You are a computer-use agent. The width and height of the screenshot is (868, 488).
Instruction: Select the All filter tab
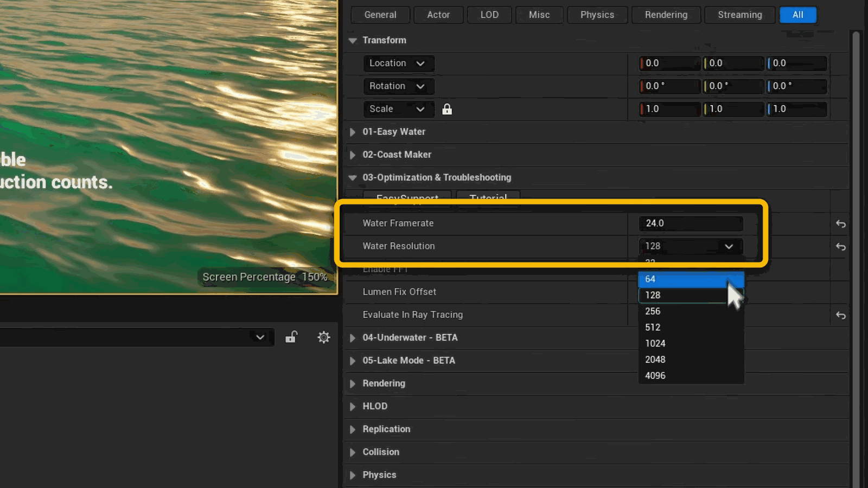(x=797, y=15)
